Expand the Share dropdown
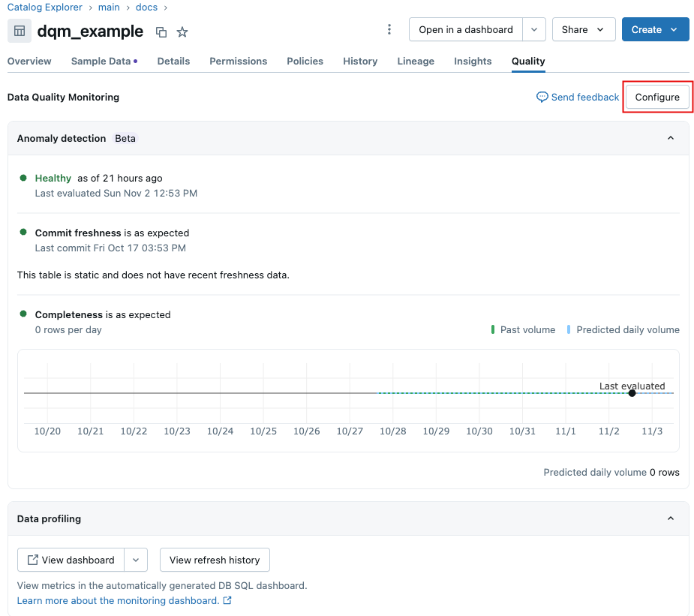This screenshot has height=616, width=694. (x=584, y=29)
